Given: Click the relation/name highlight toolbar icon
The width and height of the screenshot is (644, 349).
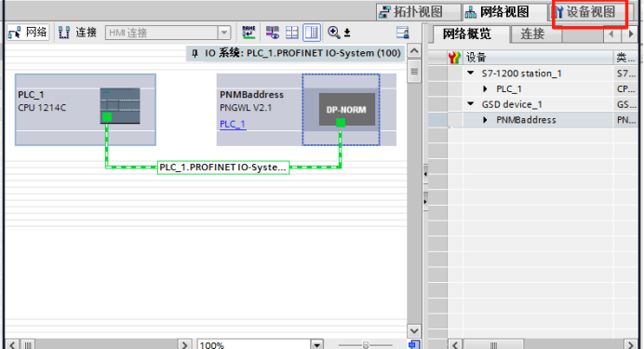Looking at the screenshot, I should point(248,33).
